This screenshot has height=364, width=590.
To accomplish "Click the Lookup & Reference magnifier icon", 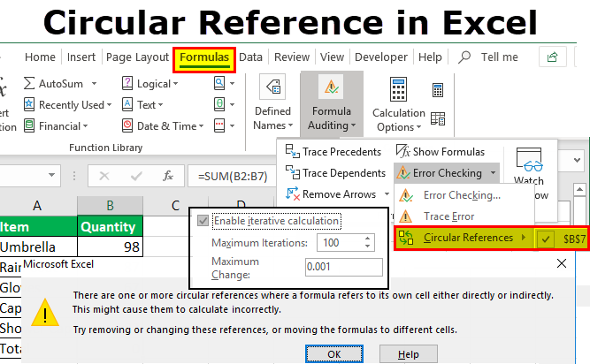I will click(219, 83).
